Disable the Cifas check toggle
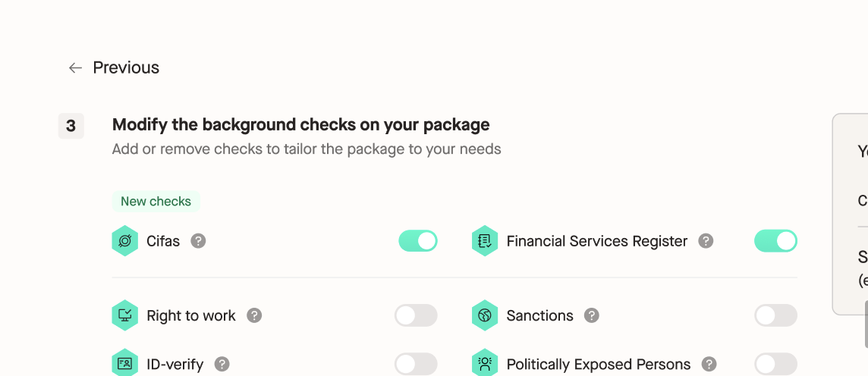 click(x=418, y=241)
